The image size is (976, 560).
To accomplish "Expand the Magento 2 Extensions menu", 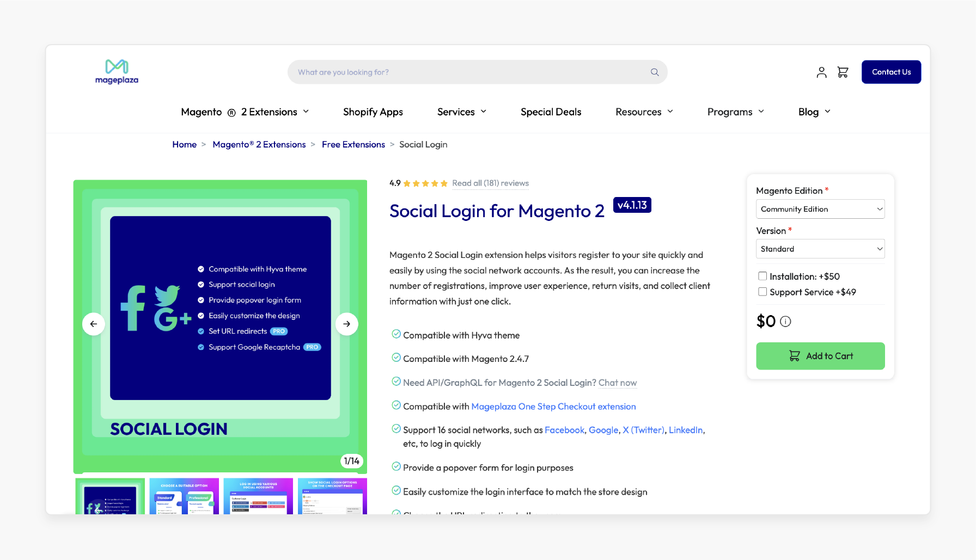I will tap(245, 112).
